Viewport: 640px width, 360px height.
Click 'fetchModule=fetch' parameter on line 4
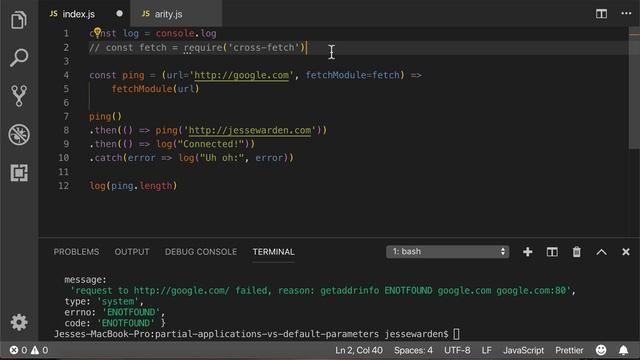click(353, 75)
